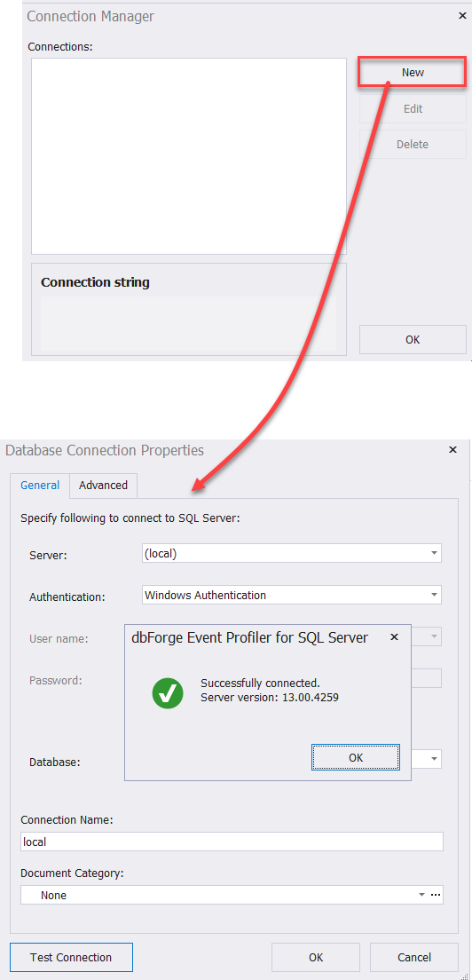Click inside the Connection Name field
Image resolution: width=472 pixels, height=980 pixels.
point(232,842)
